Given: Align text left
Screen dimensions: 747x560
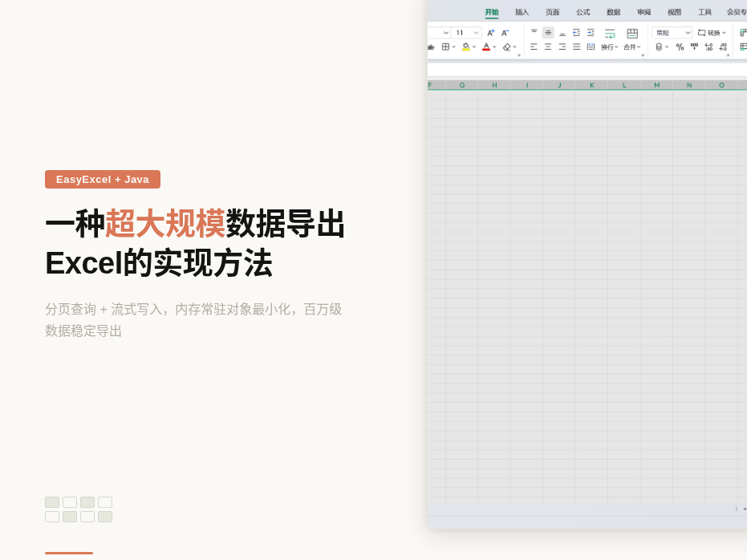Looking at the screenshot, I should pyautogui.click(x=534, y=47).
